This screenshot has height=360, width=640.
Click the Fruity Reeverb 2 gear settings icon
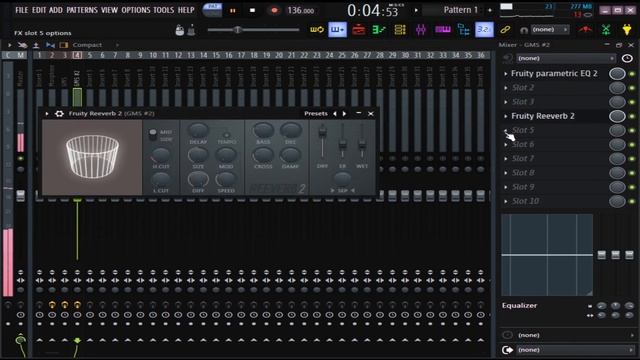point(59,113)
